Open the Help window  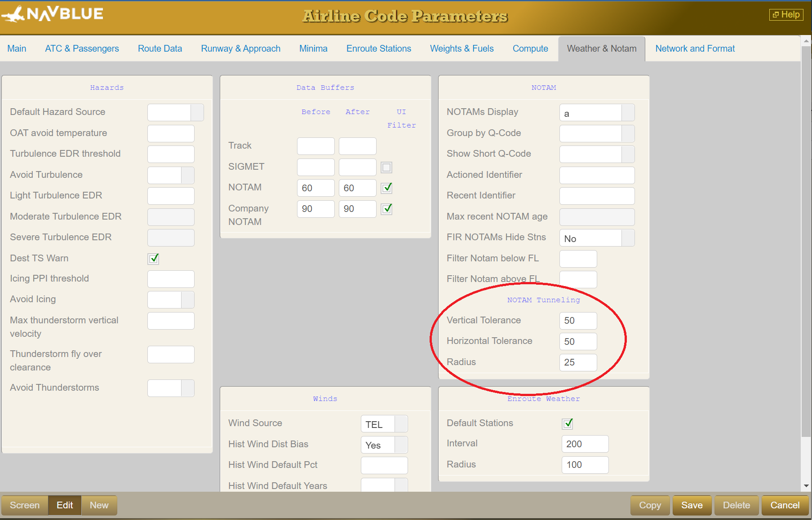coord(785,14)
